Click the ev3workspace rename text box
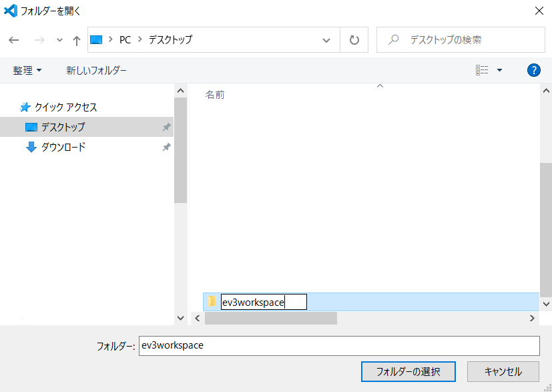The image size is (552, 392). coord(264,303)
